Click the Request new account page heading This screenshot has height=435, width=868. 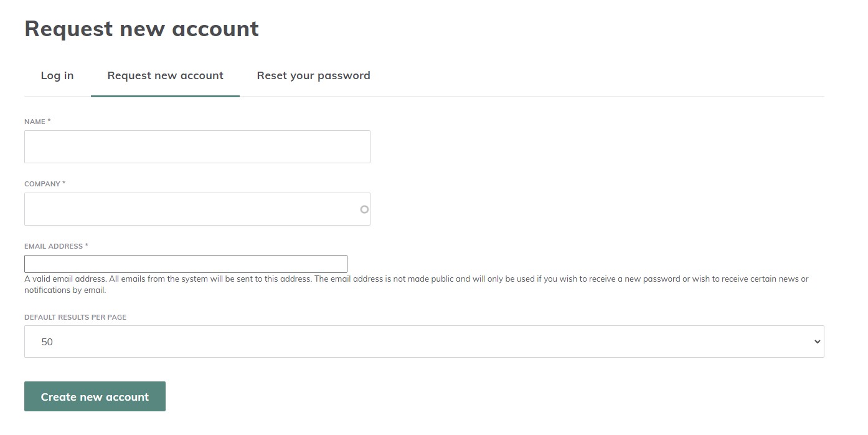click(x=141, y=29)
